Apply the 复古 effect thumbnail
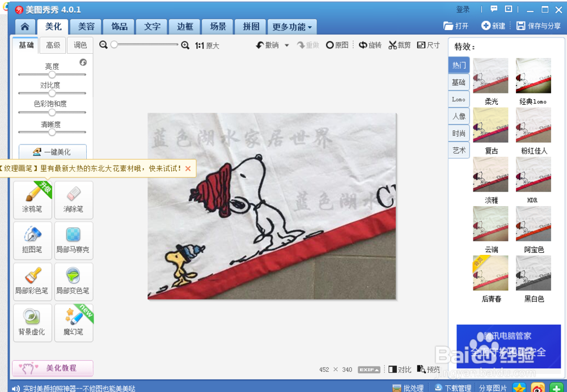Viewport: 567px width, 392px height. pos(490,125)
